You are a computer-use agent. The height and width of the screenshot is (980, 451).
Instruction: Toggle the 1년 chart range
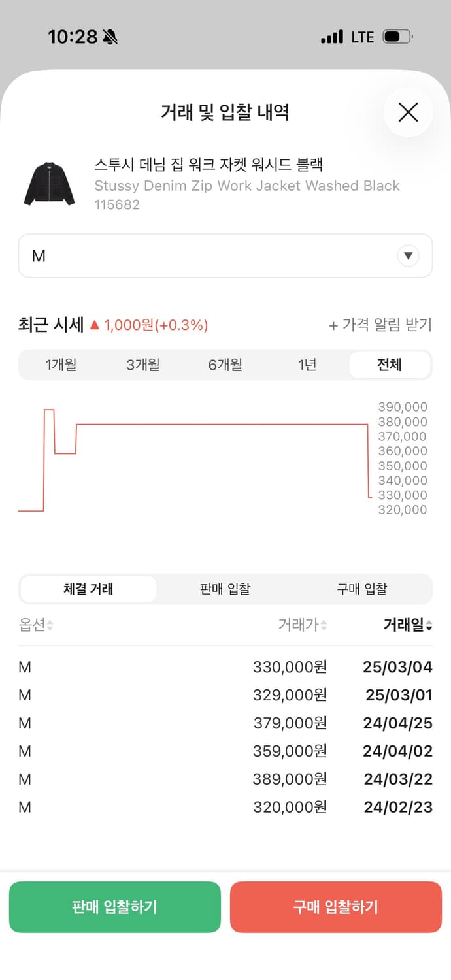[x=307, y=365]
